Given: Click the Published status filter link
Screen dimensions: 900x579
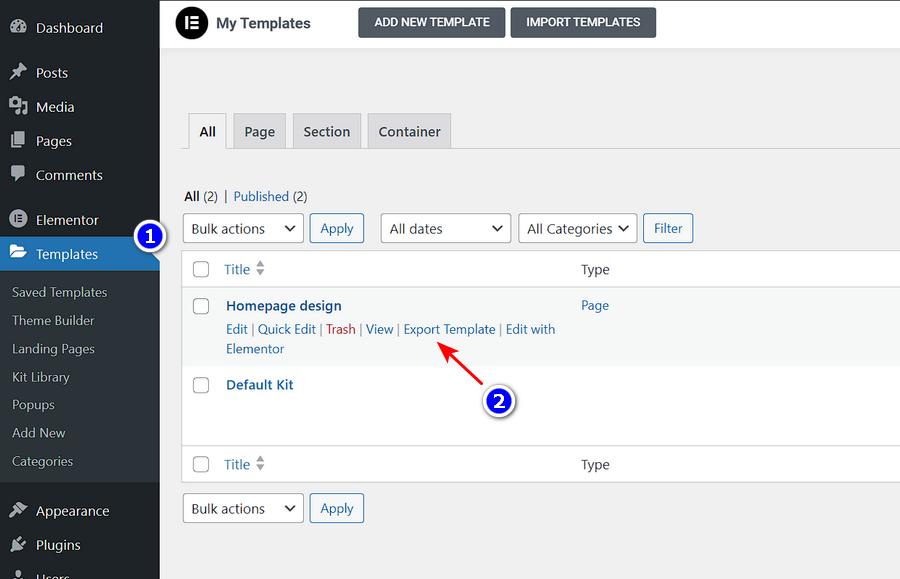Looking at the screenshot, I should (261, 196).
